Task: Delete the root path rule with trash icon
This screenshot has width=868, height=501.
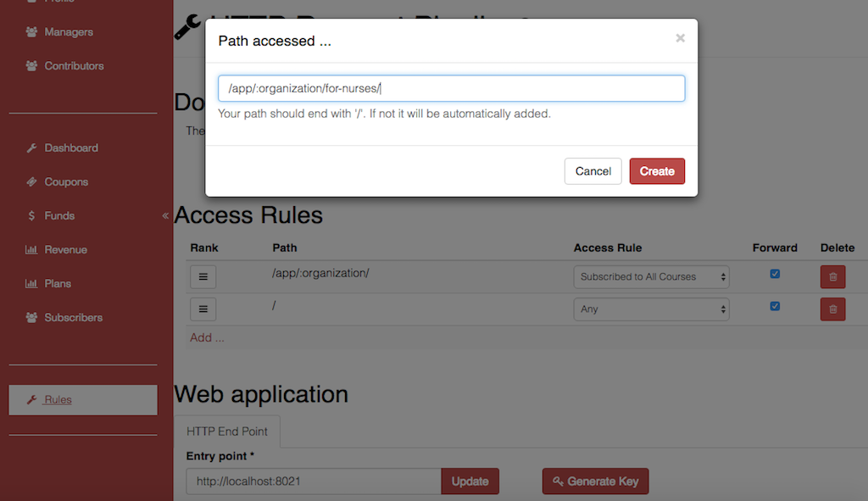Action: 832,309
